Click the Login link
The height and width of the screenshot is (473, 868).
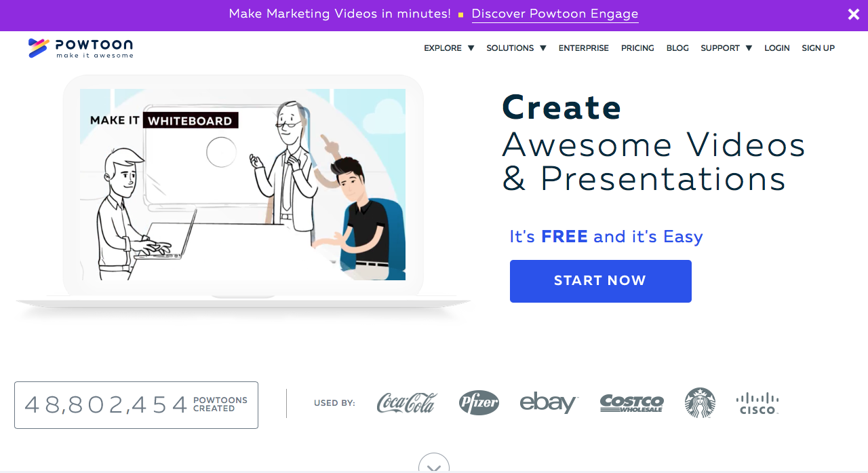point(777,48)
